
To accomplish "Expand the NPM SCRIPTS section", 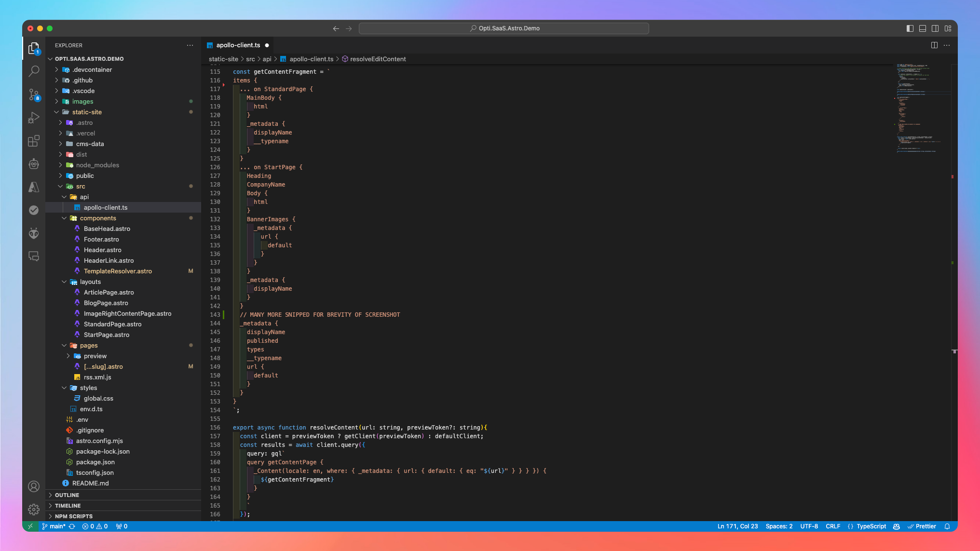I will pyautogui.click(x=74, y=516).
